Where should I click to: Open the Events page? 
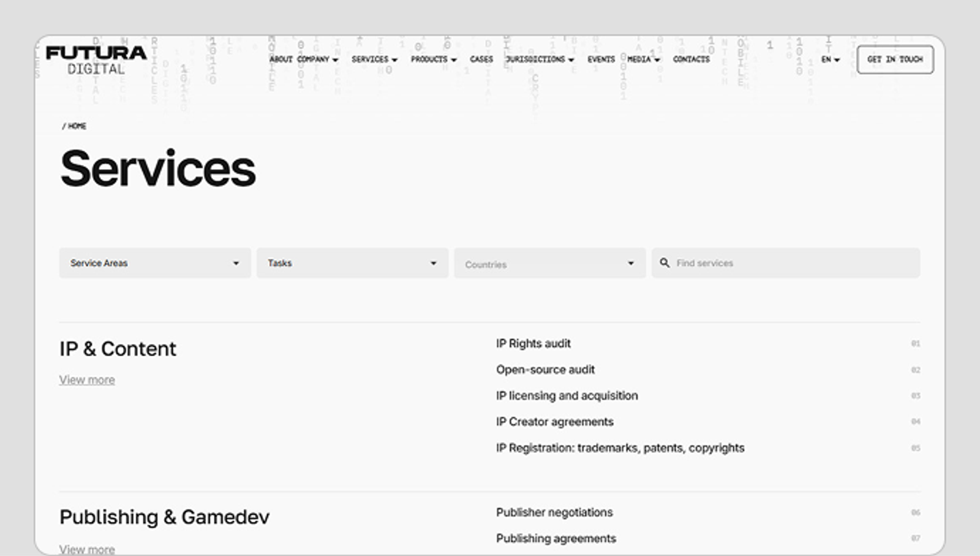pyautogui.click(x=601, y=59)
